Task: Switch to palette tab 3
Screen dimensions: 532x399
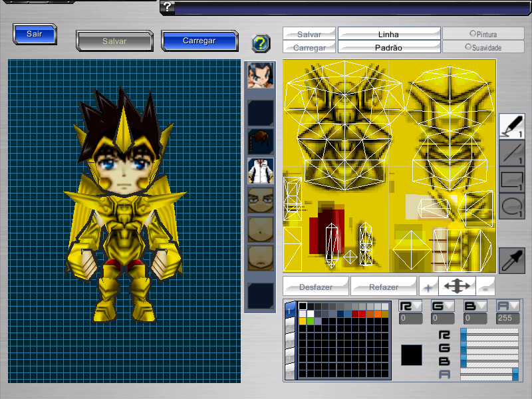Action: [290, 341]
